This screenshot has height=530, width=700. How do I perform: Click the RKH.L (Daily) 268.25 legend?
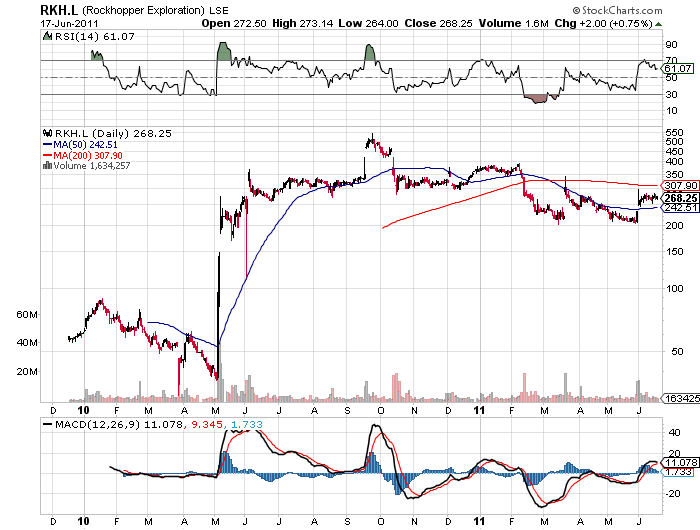pos(113,133)
